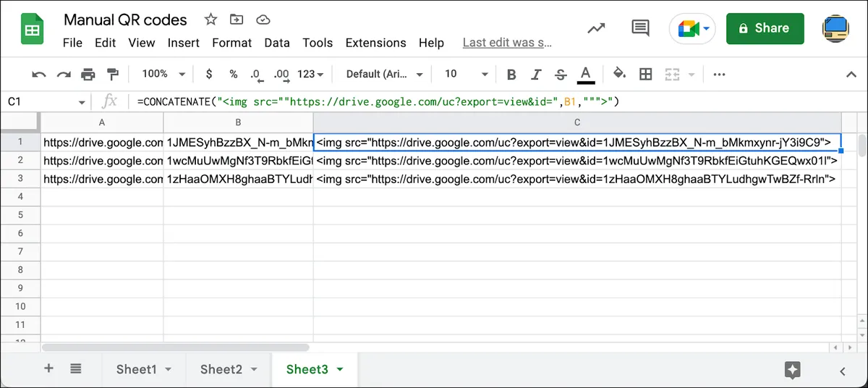Decrease decimal places
This screenshot has height=388, width=868.
pos(255,74)
